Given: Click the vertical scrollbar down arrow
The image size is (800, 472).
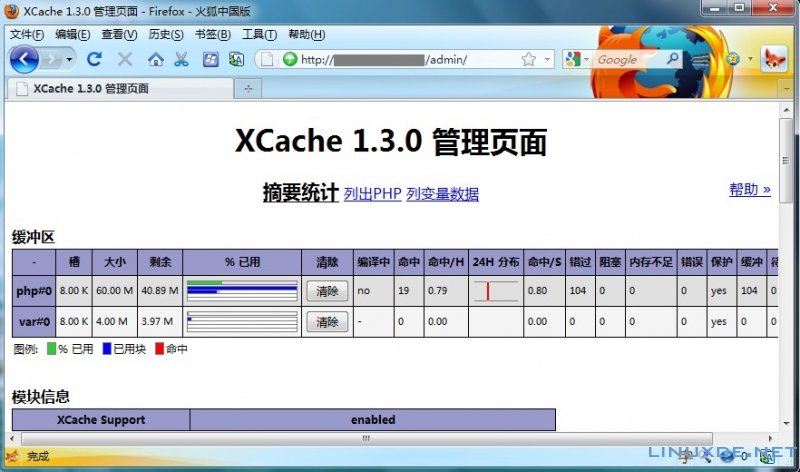Looking at the screenshot, I should (x=786, y=423).
